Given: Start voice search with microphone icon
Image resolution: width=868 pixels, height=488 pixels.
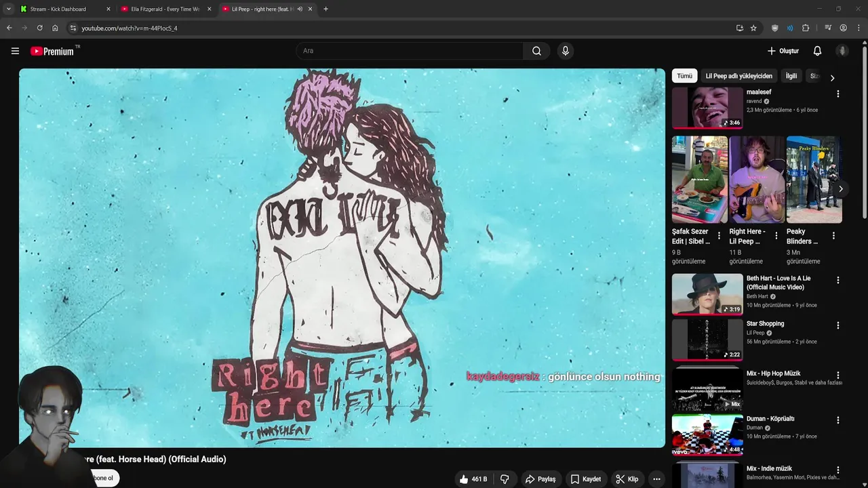Looking at the screenshot, I should click(x=566, y=51).
